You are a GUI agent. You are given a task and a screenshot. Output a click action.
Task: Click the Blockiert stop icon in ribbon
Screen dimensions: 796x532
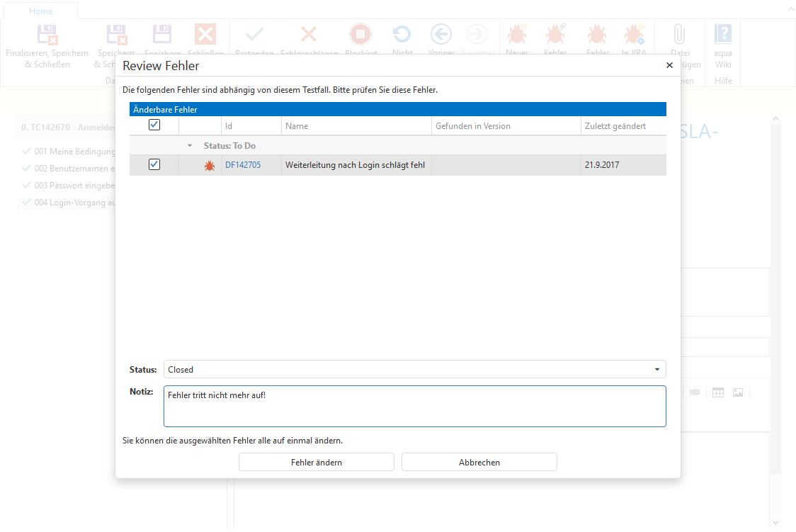360,34
